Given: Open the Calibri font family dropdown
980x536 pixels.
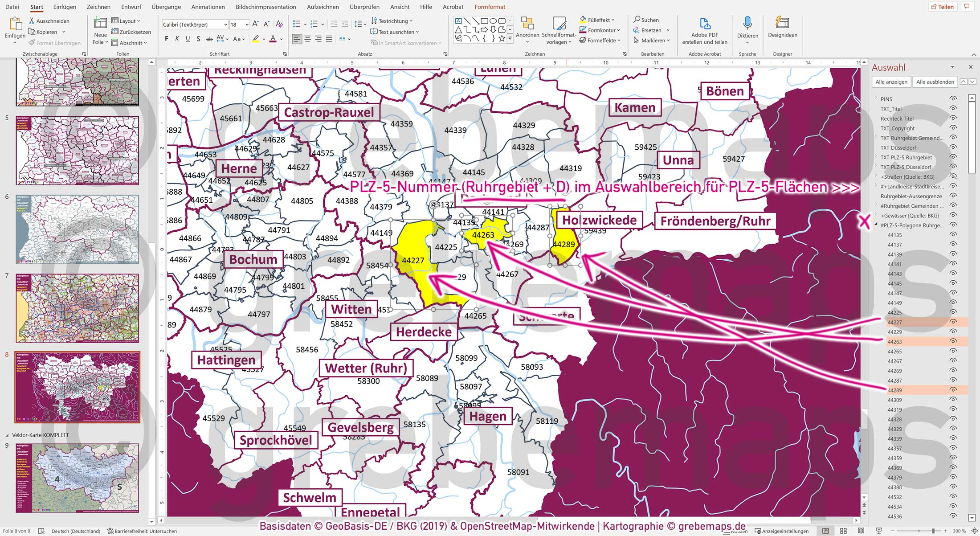Looking at the screenshot, I should (x=225, y=24).
